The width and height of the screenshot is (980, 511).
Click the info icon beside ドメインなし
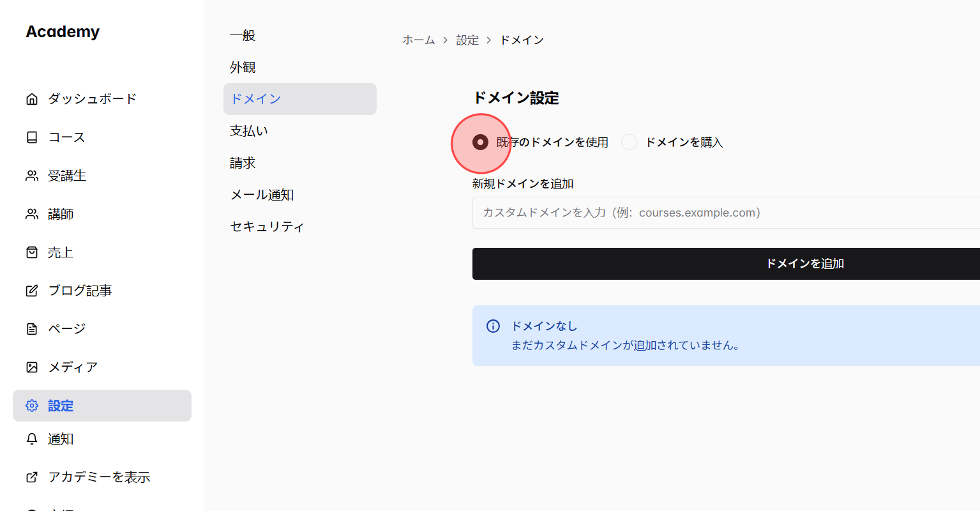click(x=492, y=326)
